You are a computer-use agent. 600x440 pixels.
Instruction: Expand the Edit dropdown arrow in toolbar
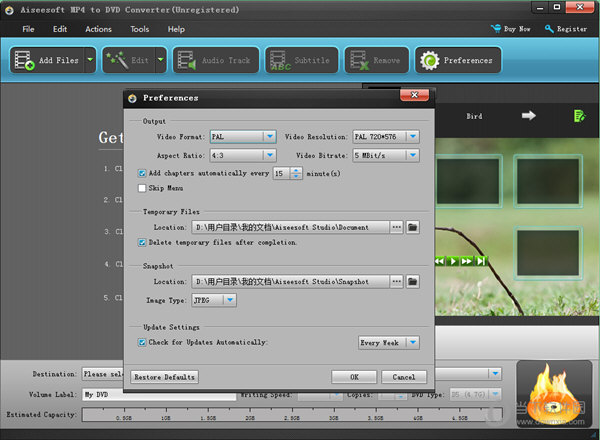pyautogui.click(x=161, y=60)
